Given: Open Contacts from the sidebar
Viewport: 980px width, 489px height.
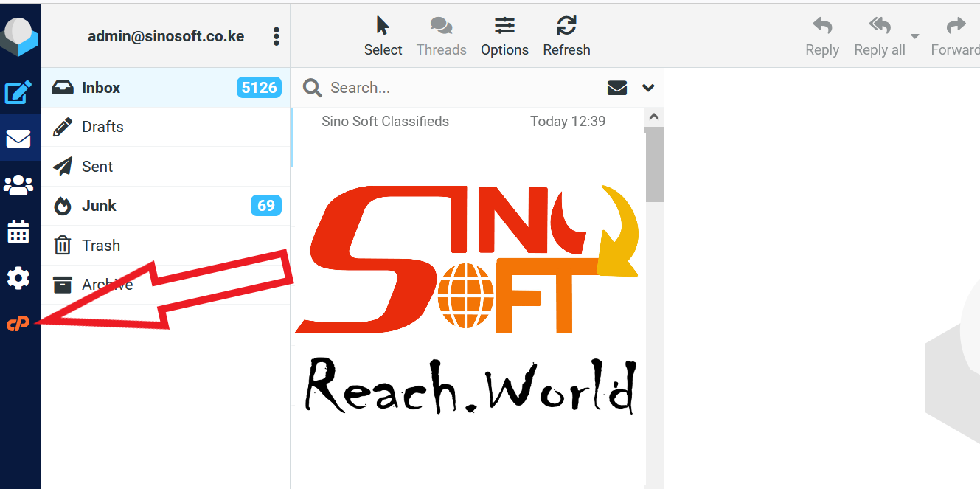Looking at the screenshot, I should coord(19,184).
